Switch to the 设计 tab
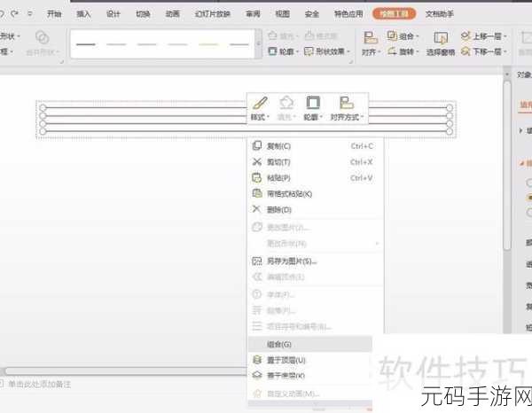Viewport: 532px width, 413px height. (x=113, y=14)
